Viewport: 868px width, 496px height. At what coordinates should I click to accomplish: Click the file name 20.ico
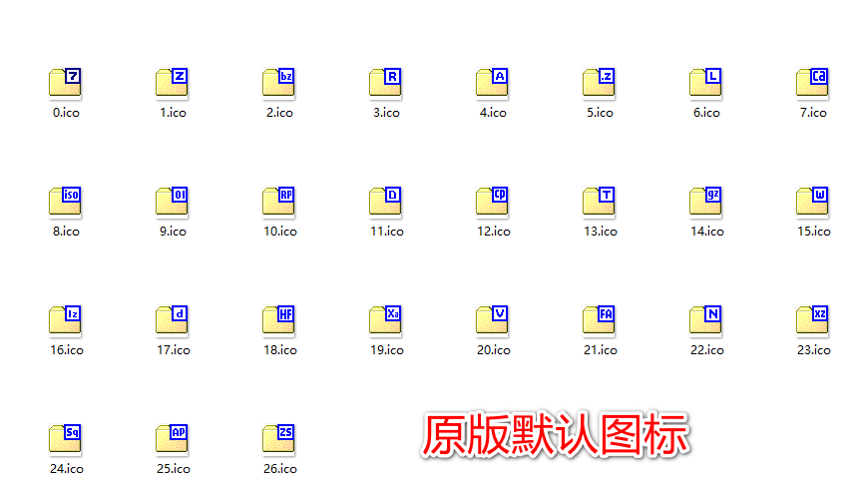(493, 350)
